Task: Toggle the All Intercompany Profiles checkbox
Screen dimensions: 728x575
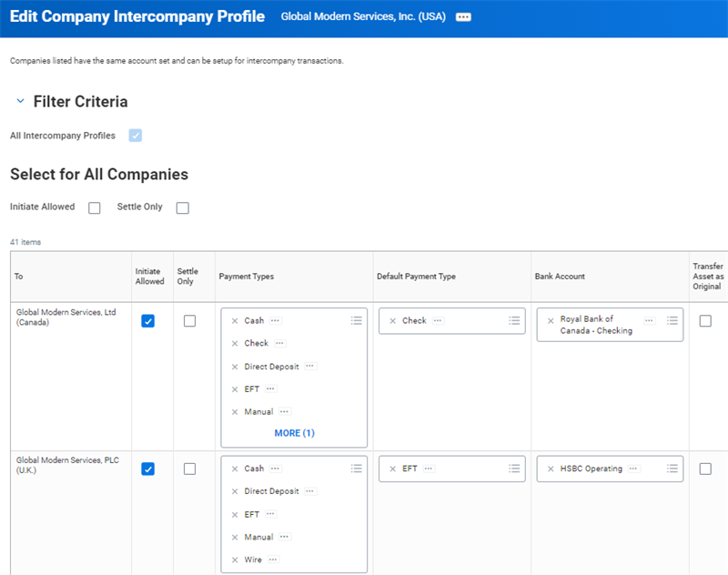Action: coord(135,136)
